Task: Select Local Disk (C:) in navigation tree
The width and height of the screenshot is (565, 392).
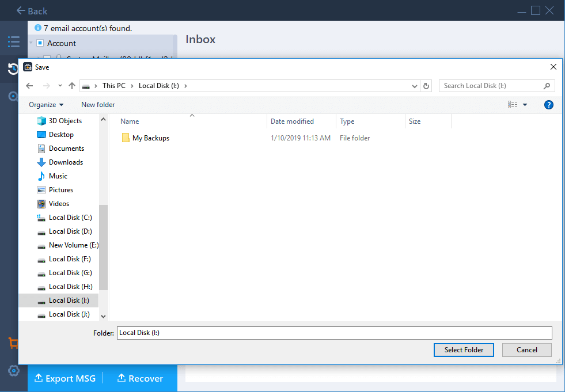Action: pos(70,218)
